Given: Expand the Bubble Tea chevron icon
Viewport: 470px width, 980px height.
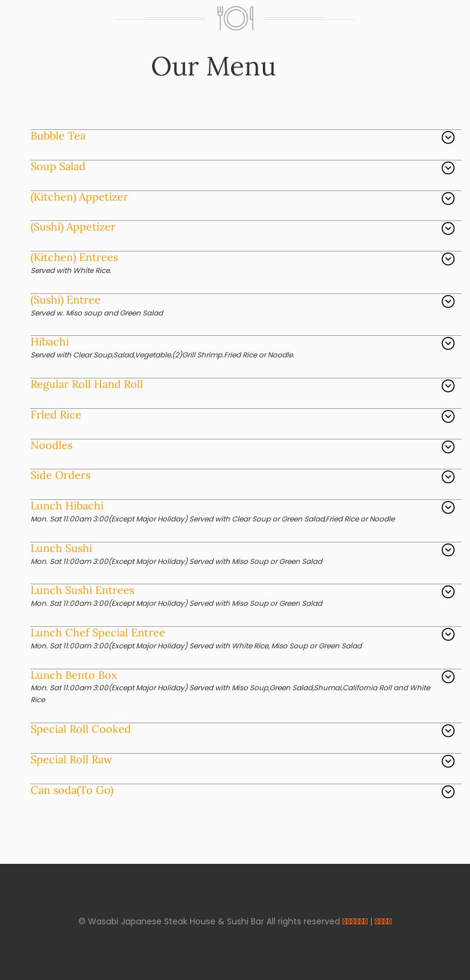Looking at the screenshot, I should point(448,138).
